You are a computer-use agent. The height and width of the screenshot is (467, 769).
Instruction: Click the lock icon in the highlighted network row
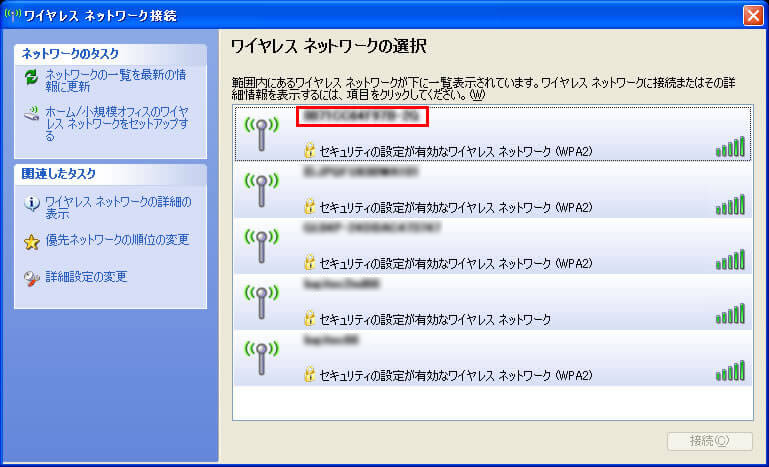point(309,151)
